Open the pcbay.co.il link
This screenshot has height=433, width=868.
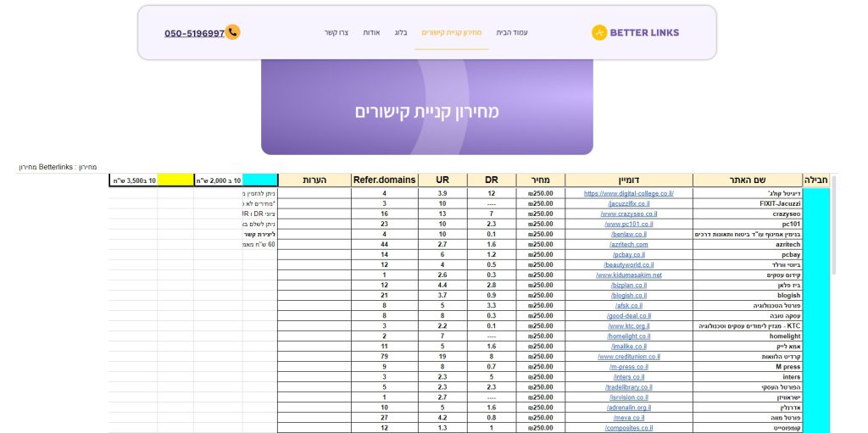click(629, 255)
